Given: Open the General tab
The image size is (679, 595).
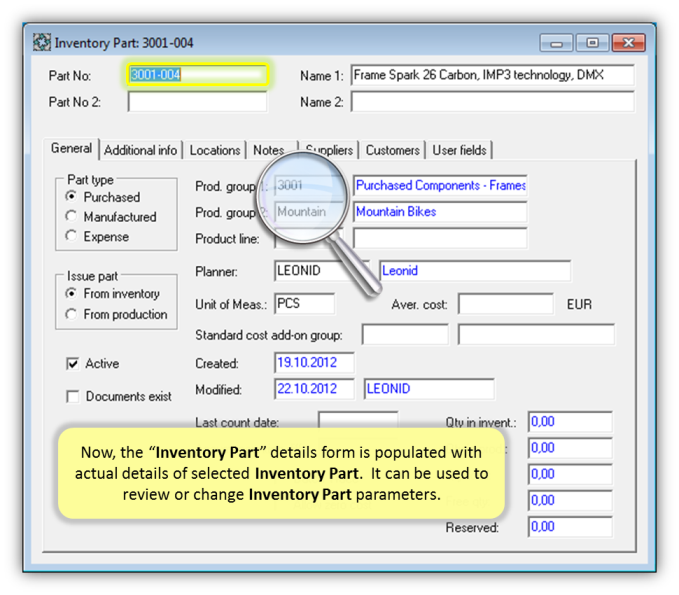Looking at the screenshot, I should (71, 149).
